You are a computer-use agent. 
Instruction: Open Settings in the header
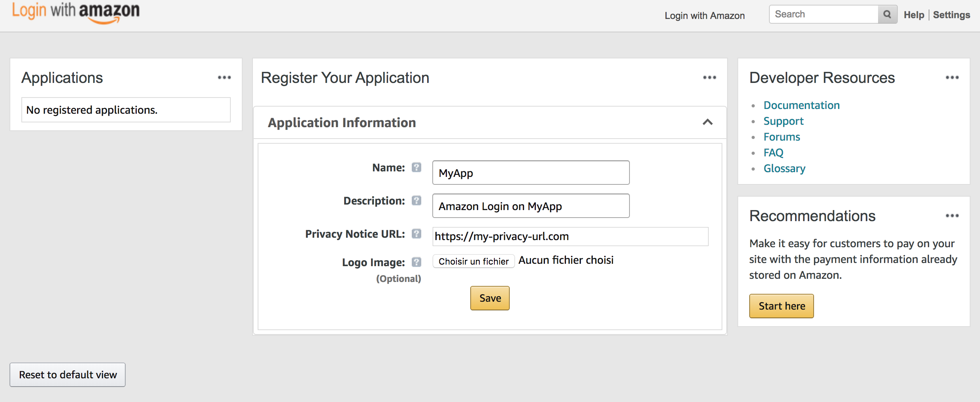(x=952, y=15)
